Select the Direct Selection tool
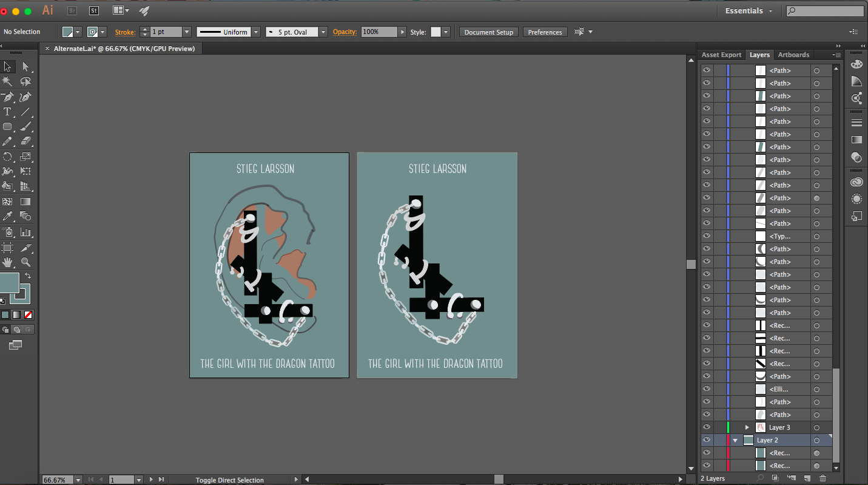 [25, 66]
